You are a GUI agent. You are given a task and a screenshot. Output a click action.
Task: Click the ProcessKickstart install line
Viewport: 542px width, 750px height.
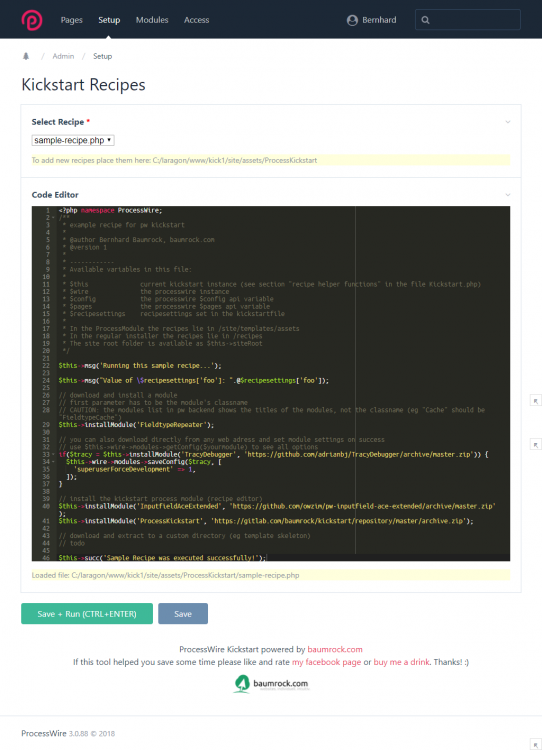click(x=266, y=521)
